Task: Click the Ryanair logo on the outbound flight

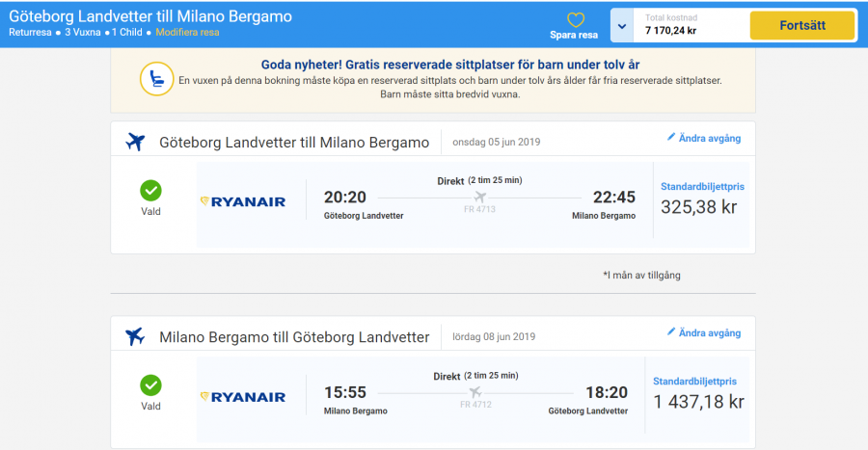Action: click(x=243, y=201)
